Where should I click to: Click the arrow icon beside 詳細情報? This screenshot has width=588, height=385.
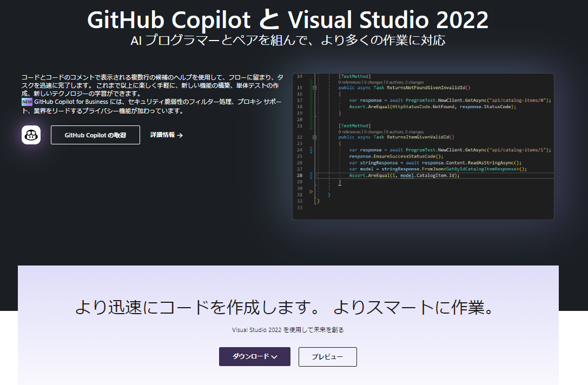click(180, 135)
